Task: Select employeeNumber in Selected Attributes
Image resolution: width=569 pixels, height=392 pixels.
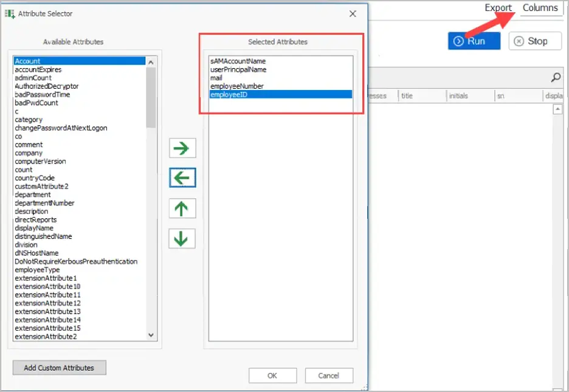Action: [237, 86]
